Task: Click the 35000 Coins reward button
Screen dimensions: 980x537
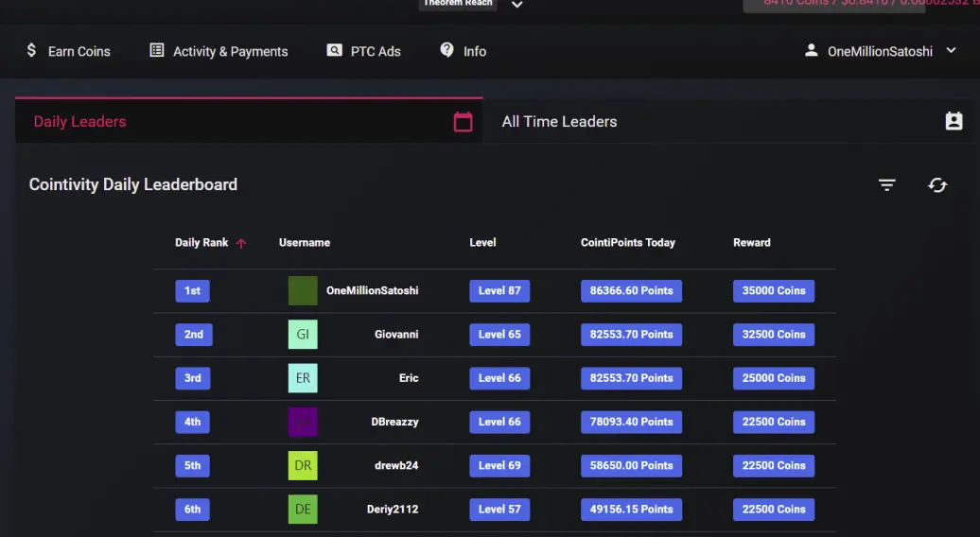Action: (774, 291)
